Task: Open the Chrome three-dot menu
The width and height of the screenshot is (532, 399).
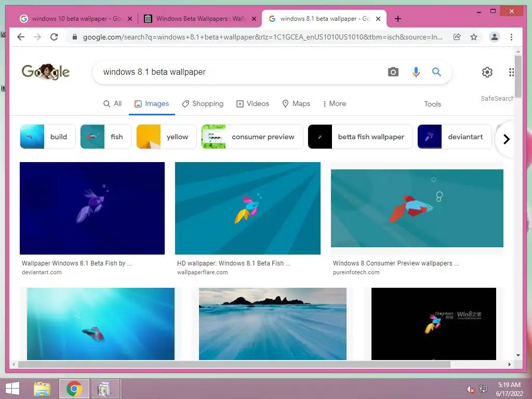Action: [x=511, y=37]
